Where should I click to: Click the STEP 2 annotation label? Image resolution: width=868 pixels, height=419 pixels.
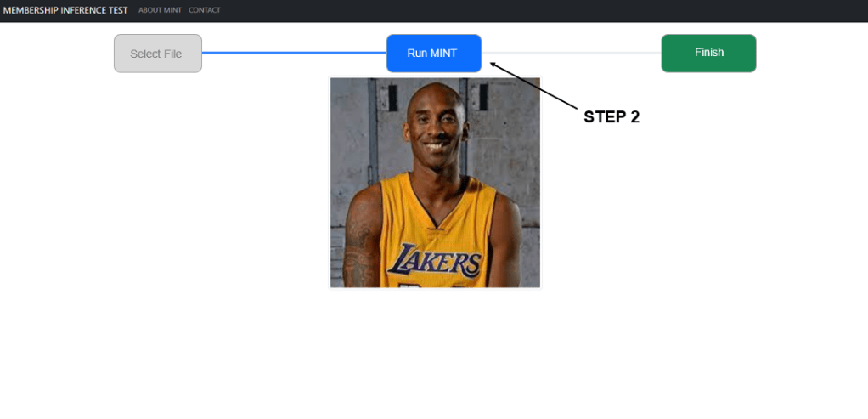click(x=611, y=117)
